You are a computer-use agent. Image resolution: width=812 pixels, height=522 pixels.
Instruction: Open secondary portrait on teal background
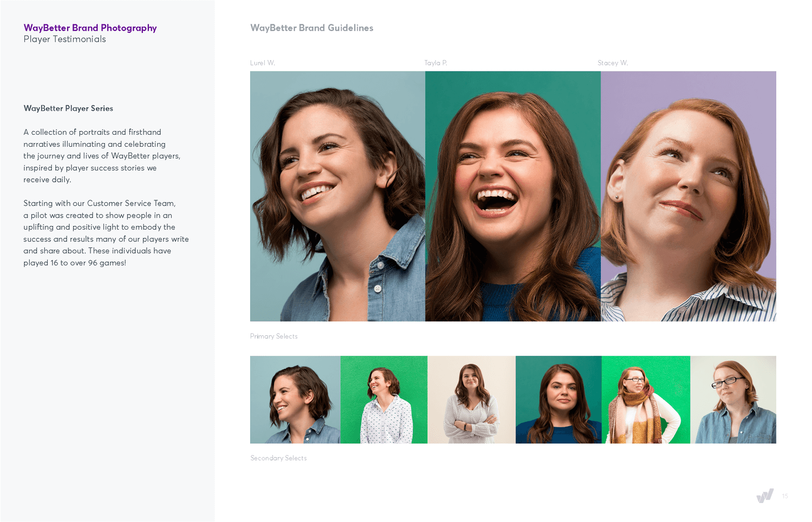[x=559, y=400]
